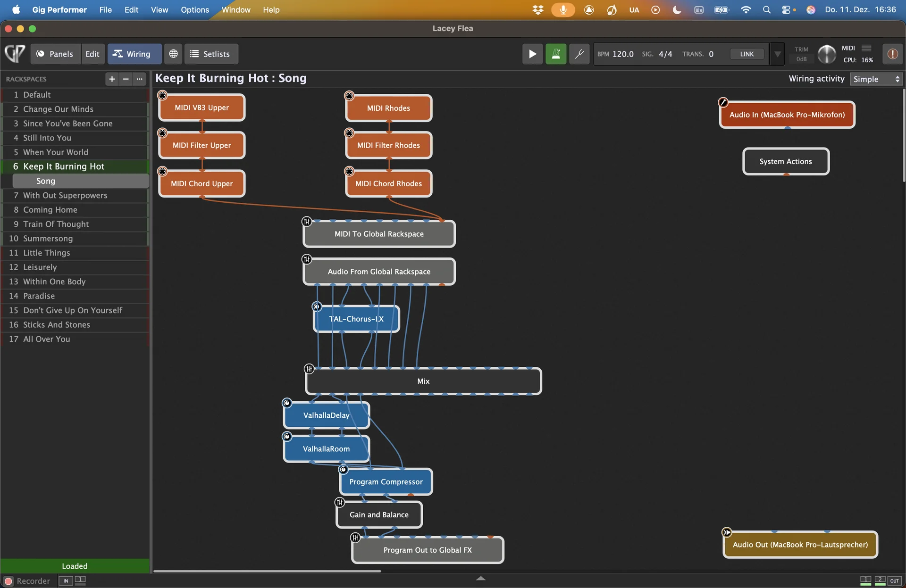
Task: Toggle the metronome button
Action: pyautogui.click(x=556, y=54)
